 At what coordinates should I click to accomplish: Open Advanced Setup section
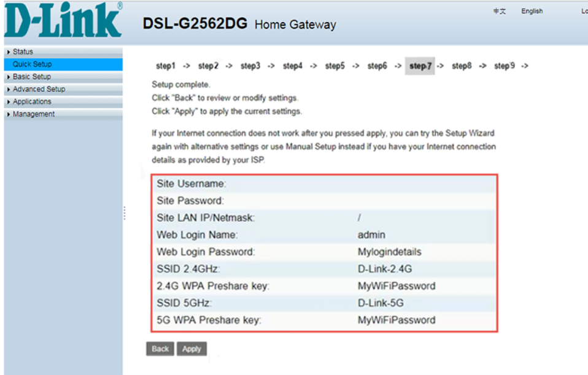[39, 89]
